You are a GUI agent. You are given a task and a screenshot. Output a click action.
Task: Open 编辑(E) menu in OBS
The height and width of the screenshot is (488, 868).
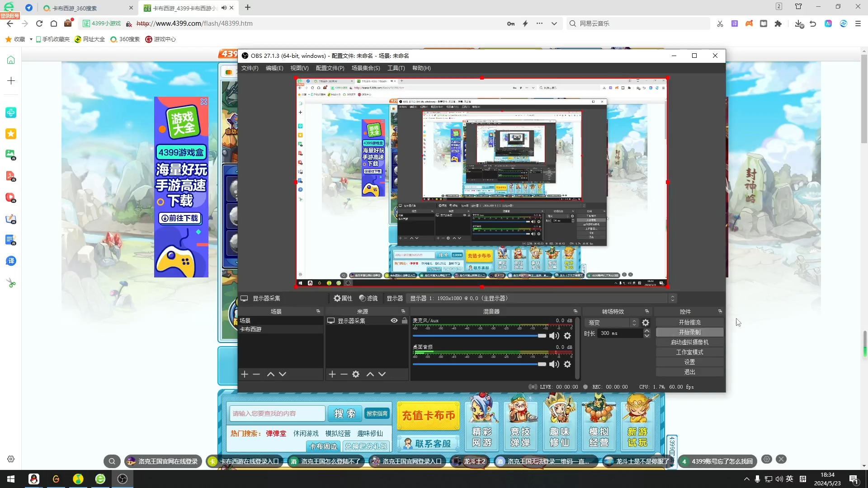pos(274,68)
